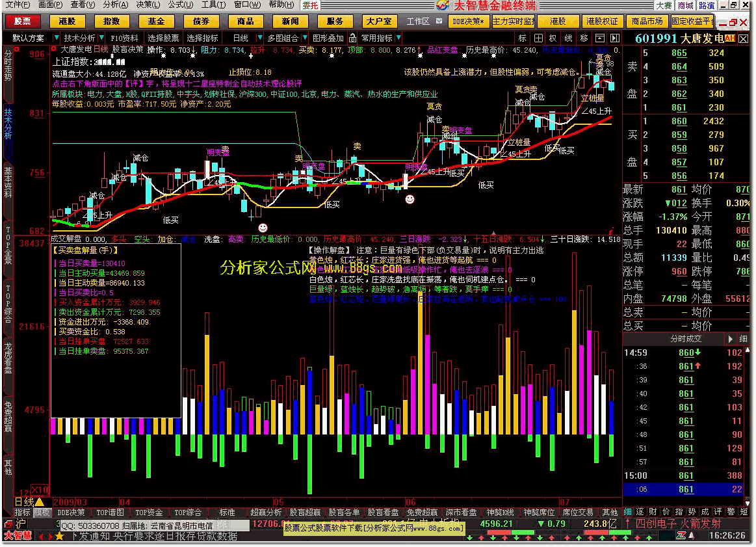
Task: Click the 大户室 yellow button
Action: click(x=380, y=21)
